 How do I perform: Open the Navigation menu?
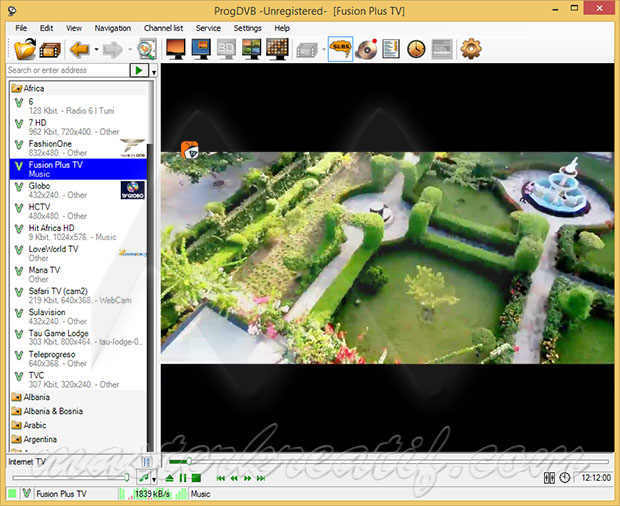tap(113, 28)
